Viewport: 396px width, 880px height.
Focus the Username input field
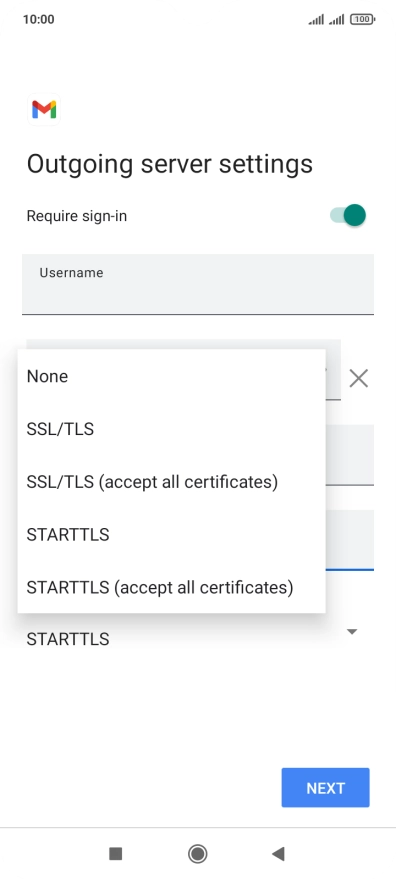(197, 284)
